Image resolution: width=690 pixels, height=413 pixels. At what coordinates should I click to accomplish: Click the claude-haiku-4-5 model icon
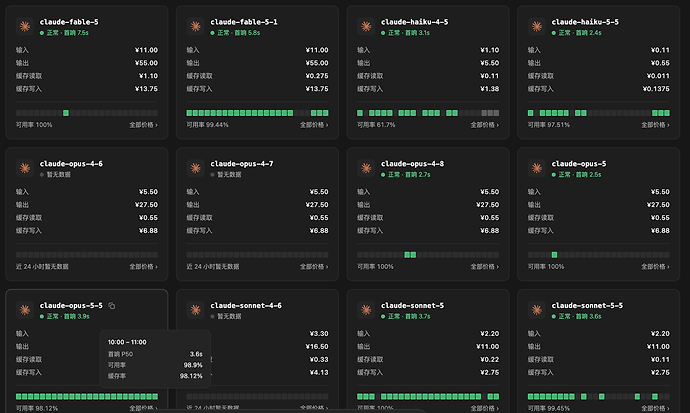pyautogui.click(x=366, y=26)
